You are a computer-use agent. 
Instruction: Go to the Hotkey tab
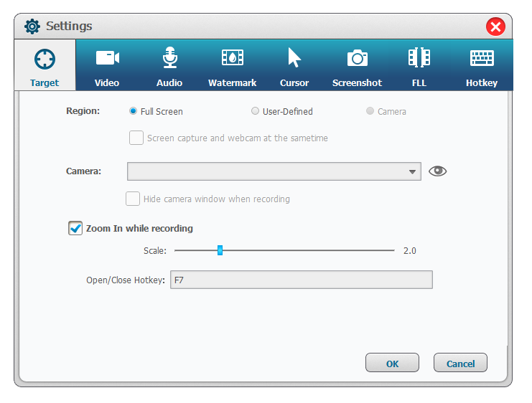(482, 65)
